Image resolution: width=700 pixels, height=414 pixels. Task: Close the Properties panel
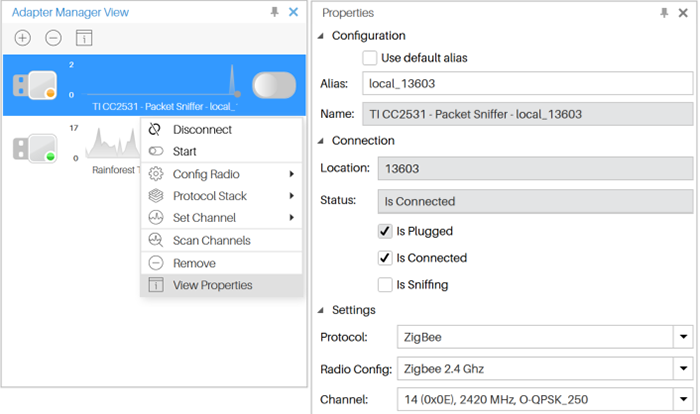pyautogui.click(x=683, y=13)
